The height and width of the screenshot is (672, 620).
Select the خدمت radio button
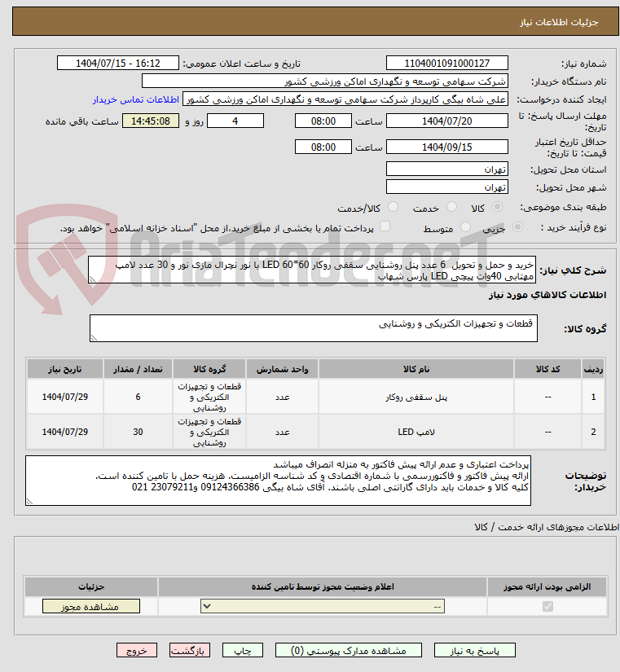(x=451, y=207)
